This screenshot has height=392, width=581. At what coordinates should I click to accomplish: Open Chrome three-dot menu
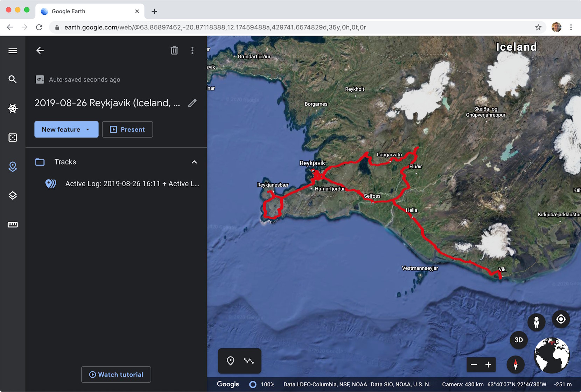pyautogui.click(x=571, y=27)
